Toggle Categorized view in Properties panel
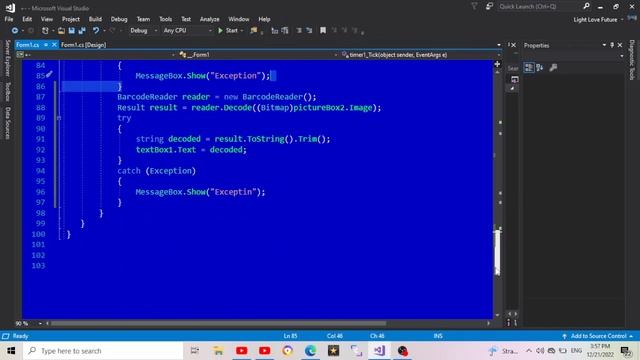Viewport: 640px width, 360px height. coord(529,68)
